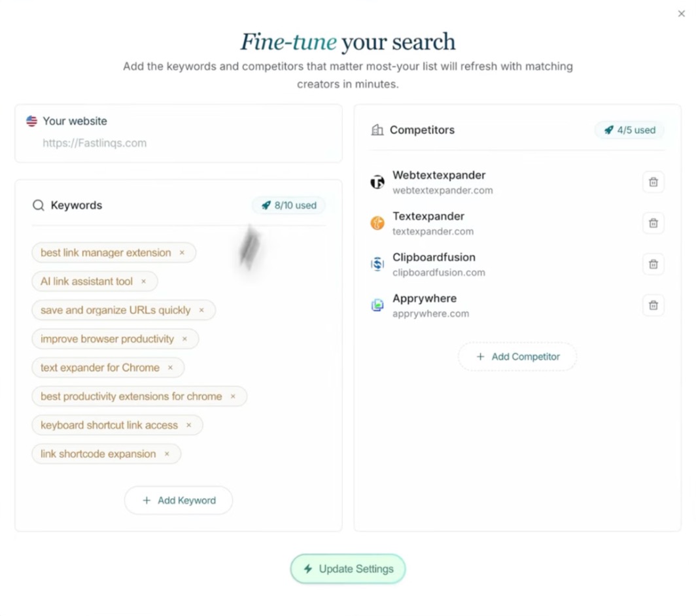Image resolution: width=696 pixels, height=616 pixels.
Task: Remove the 'link shortcode expansion' keyword
Action: (x=167, y=454)
